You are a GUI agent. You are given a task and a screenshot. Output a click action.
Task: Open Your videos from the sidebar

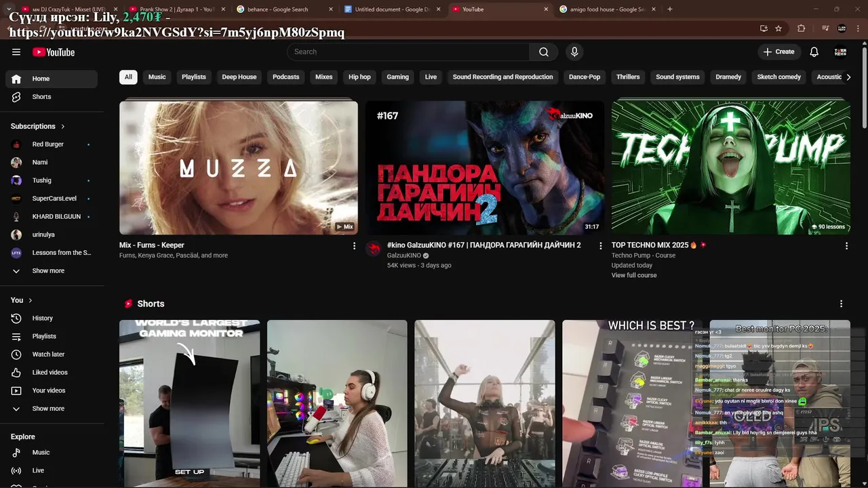click(52, 390)
